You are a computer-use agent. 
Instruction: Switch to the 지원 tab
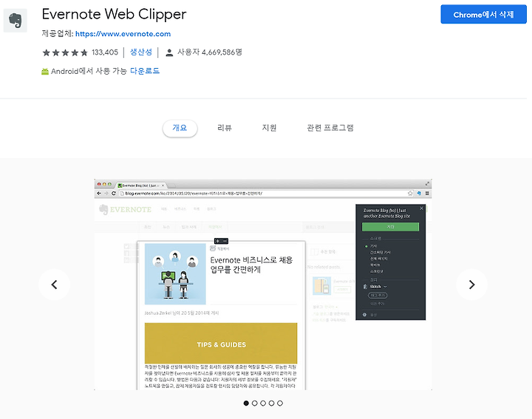pos(269,128)
